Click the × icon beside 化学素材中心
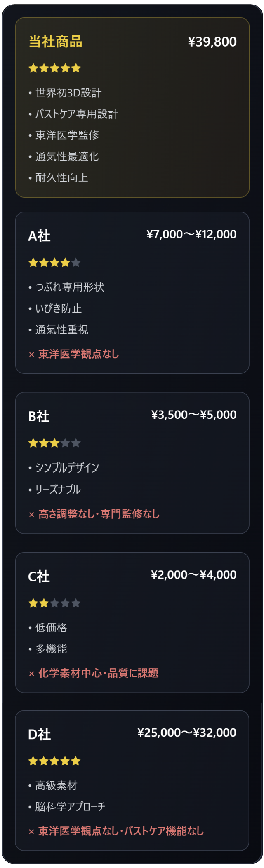 [x=32, y=674]
